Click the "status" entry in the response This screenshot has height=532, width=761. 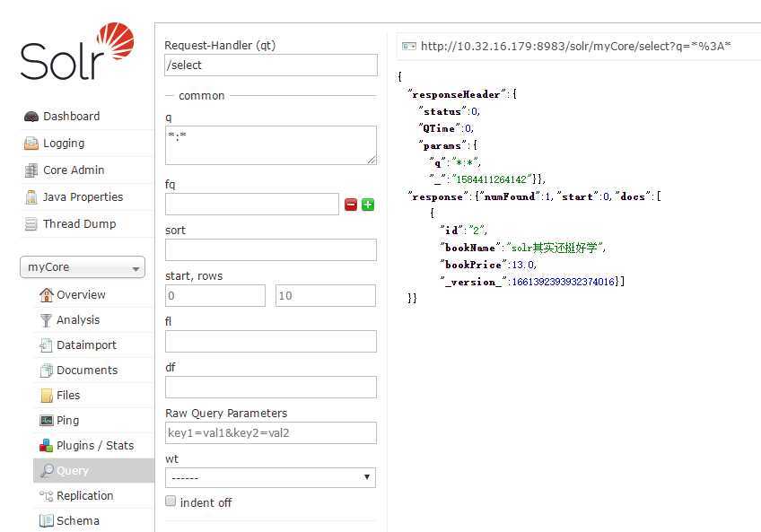click(x=449, y=111)
